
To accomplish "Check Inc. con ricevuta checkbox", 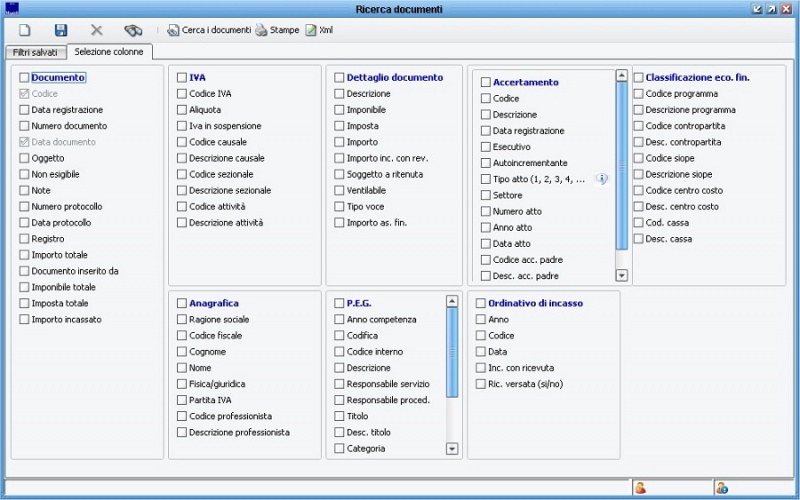I will 481,368.
